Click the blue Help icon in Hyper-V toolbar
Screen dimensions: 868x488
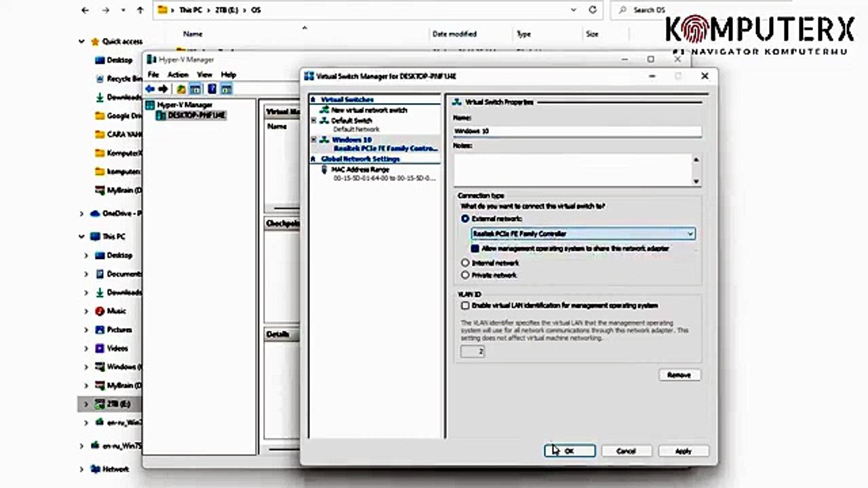[212, 89]
